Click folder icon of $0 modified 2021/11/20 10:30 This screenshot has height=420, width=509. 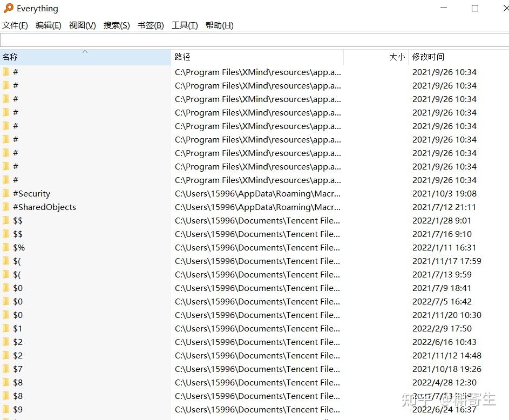tap(6, 315)
